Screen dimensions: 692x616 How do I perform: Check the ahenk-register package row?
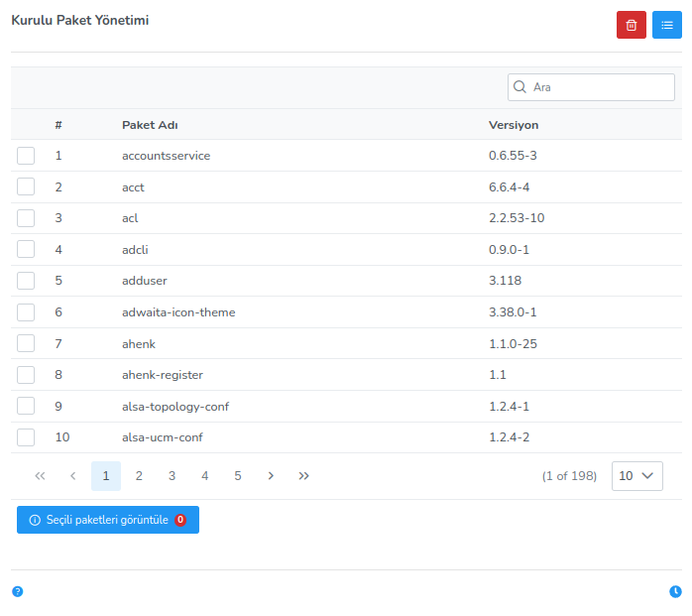pos(26,375)
